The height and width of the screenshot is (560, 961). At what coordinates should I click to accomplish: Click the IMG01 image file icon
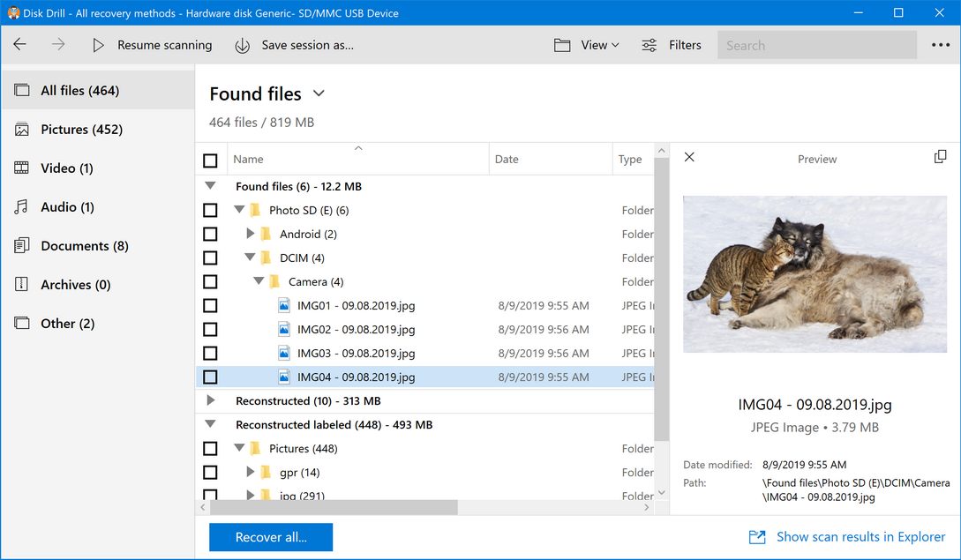[284, 305]
